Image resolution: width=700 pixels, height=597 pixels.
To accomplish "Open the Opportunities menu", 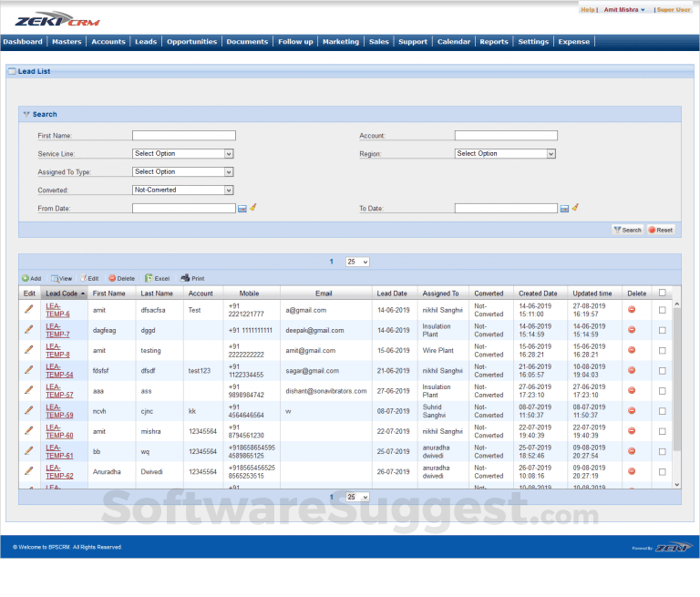I will pos(191,42).
